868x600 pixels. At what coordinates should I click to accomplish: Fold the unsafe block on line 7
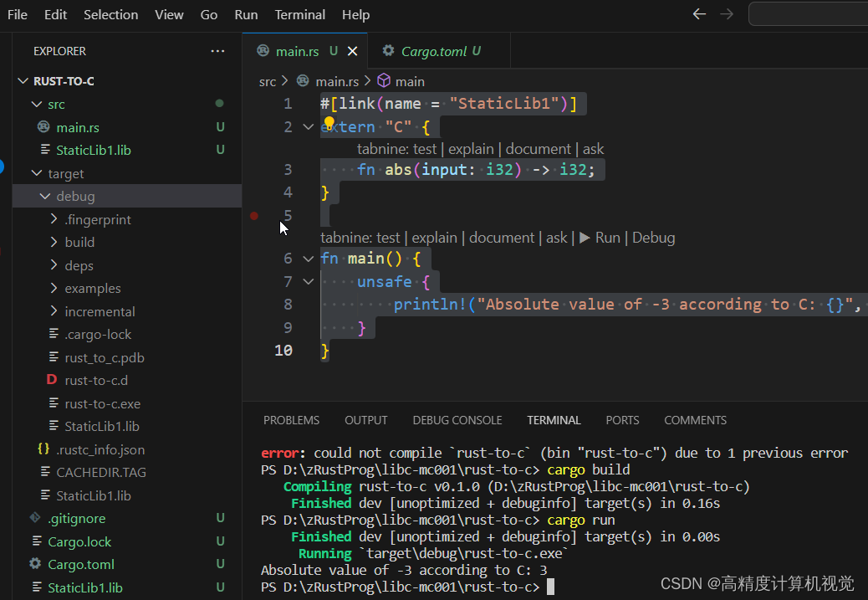click(x=309, y=281)
